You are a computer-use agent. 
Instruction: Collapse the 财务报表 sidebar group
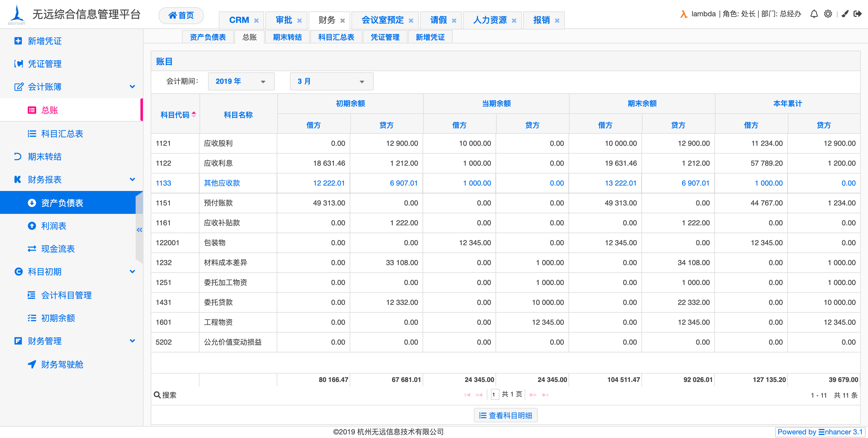(x=132, y=180)
